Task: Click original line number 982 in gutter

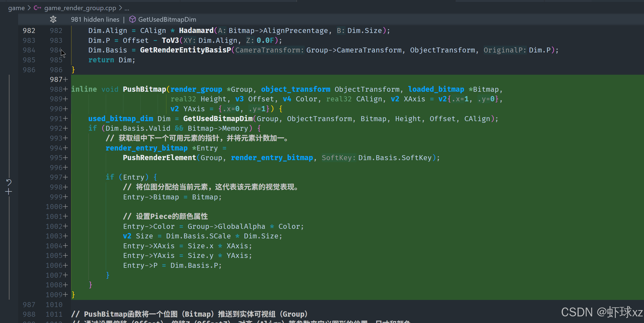Action: pos(29,30)
